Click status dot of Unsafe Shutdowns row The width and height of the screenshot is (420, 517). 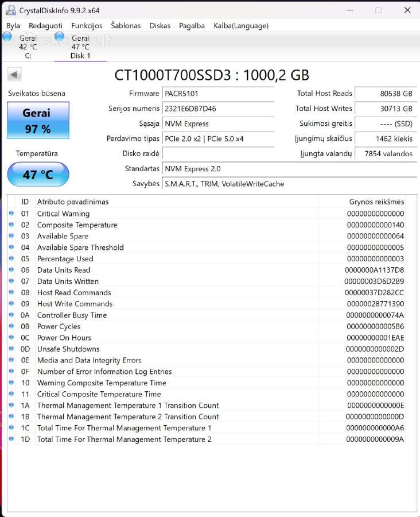11,349
